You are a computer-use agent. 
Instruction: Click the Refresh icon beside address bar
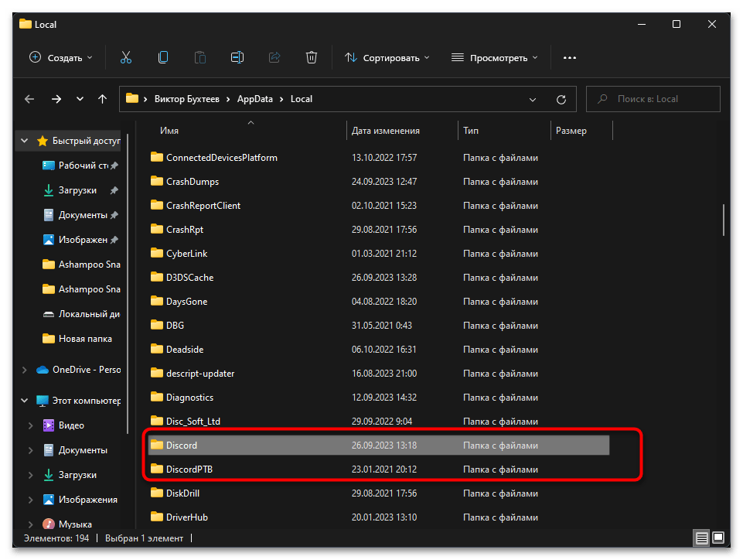(561, 99)
